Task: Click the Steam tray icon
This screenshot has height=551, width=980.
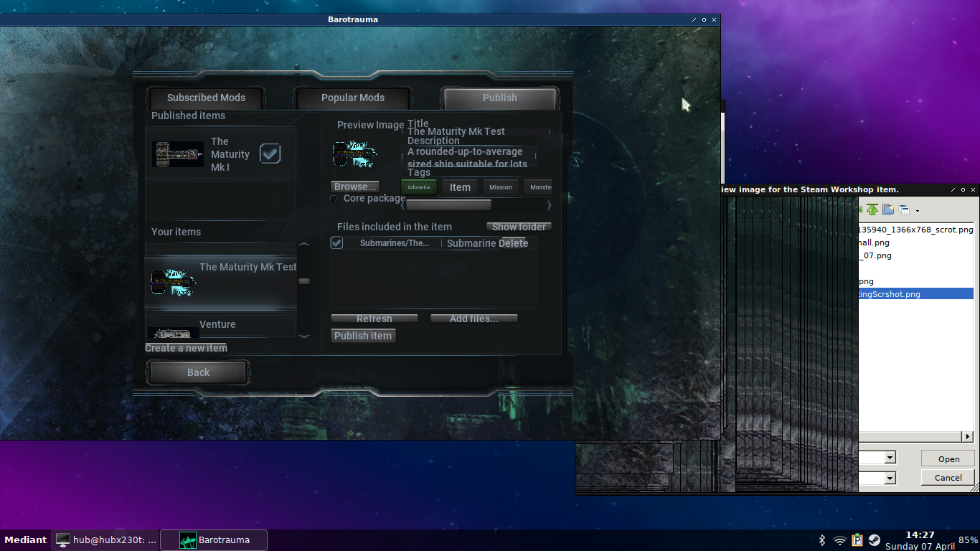Action: tap(875, 540)
